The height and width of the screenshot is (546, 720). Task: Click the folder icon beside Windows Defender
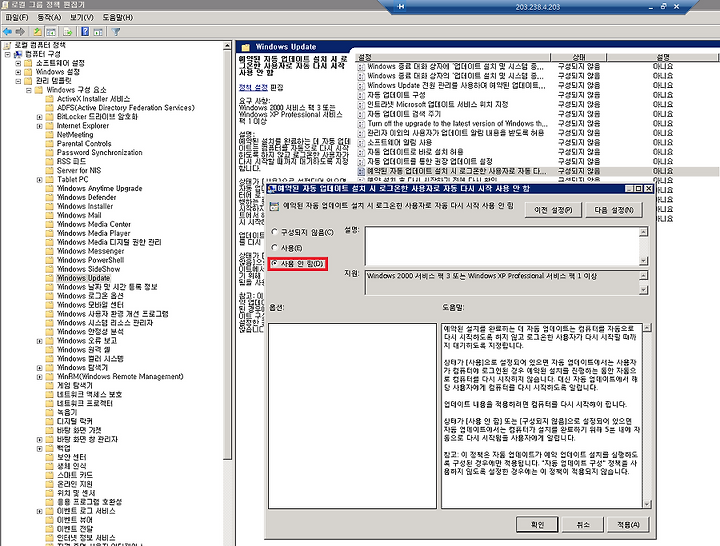[49, 197]
